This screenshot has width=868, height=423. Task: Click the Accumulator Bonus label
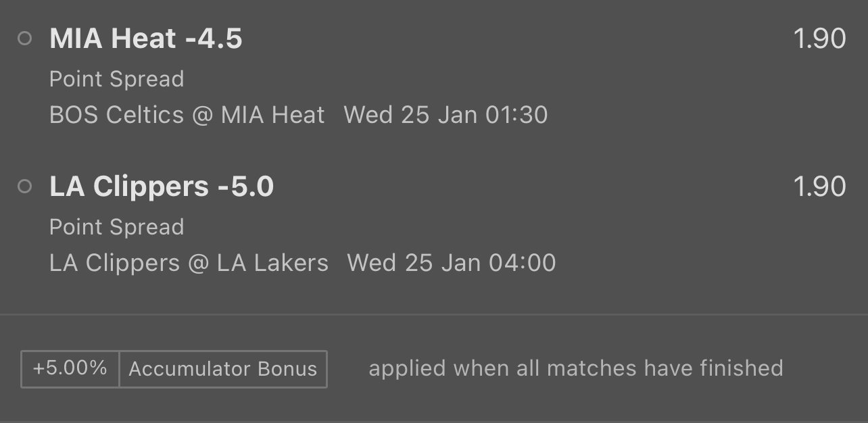tap(222, 369)
